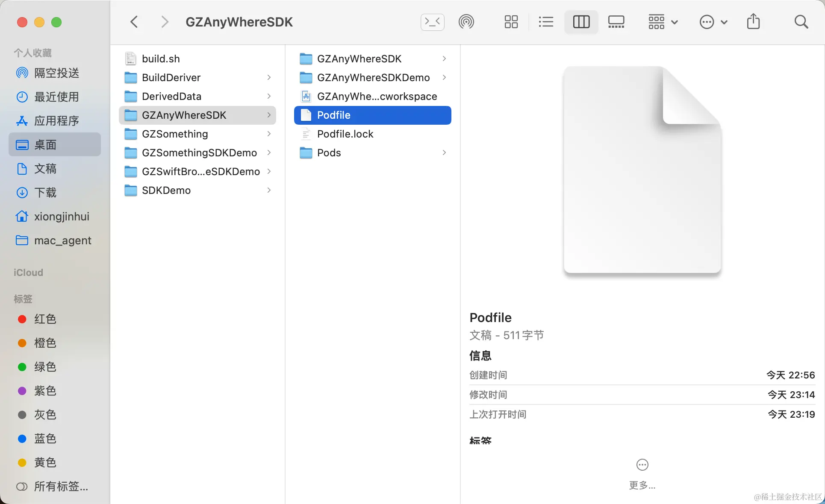Select 应用程序 in sidebar
825x504 pixels.
(56, 121)
